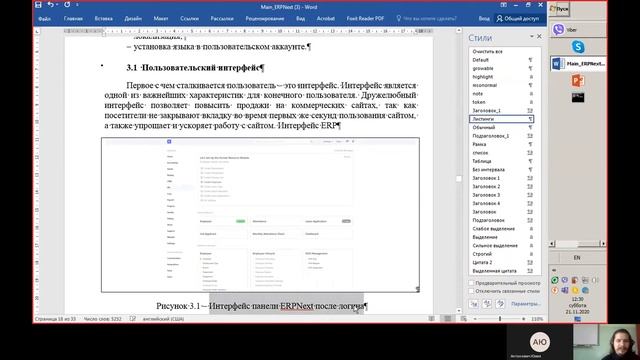Click the английский (США) language indicator
This screenshot has width=640, height=360.
coord(163,319)
